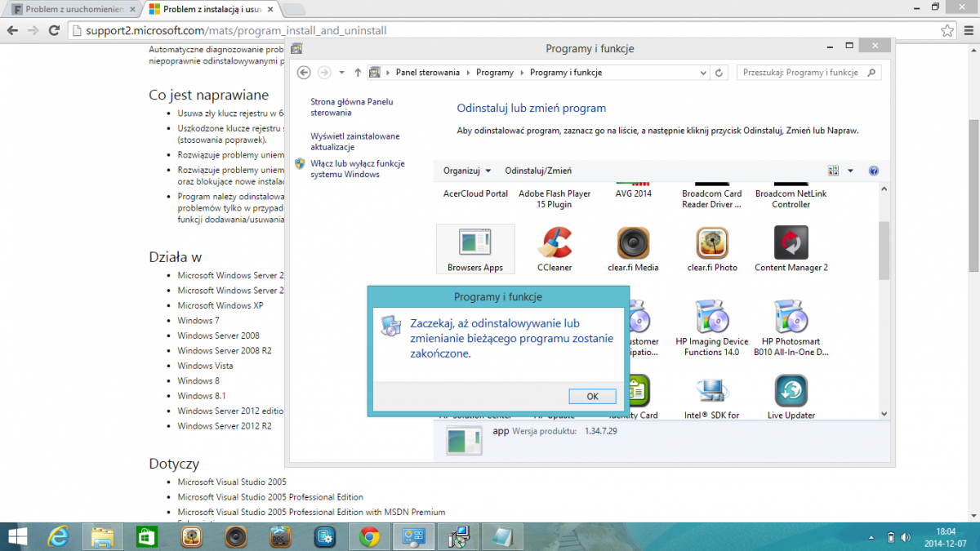Click the Broadcom NetLink Controller label
This screenshot has width=980, height=551.
[x=791, y=199]
